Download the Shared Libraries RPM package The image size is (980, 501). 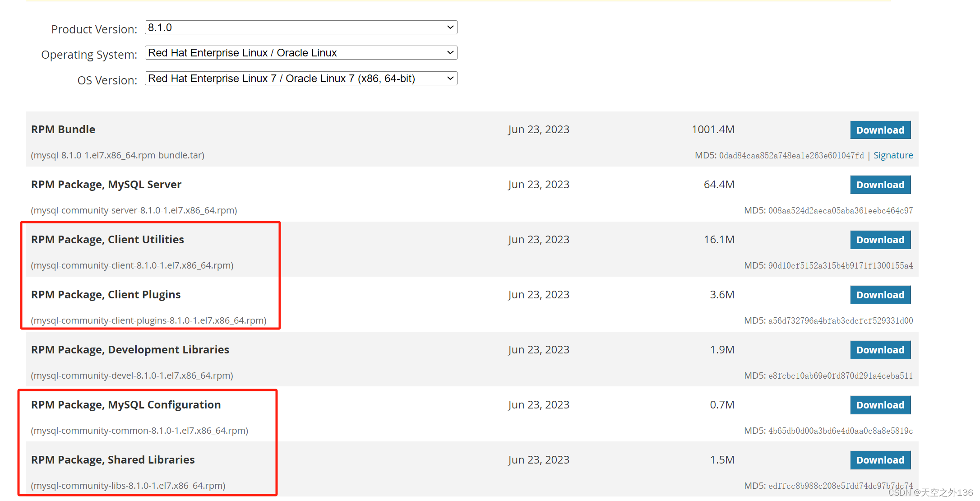pyautogui.click(x=880, y=460)
